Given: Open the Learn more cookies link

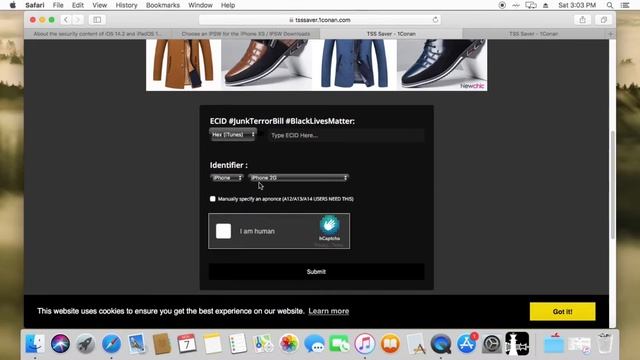Looking at the screenshot, I should point(329,311).
